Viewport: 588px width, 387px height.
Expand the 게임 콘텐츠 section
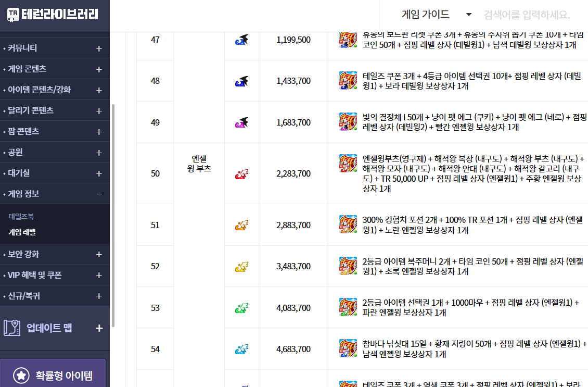pos(99,69)
